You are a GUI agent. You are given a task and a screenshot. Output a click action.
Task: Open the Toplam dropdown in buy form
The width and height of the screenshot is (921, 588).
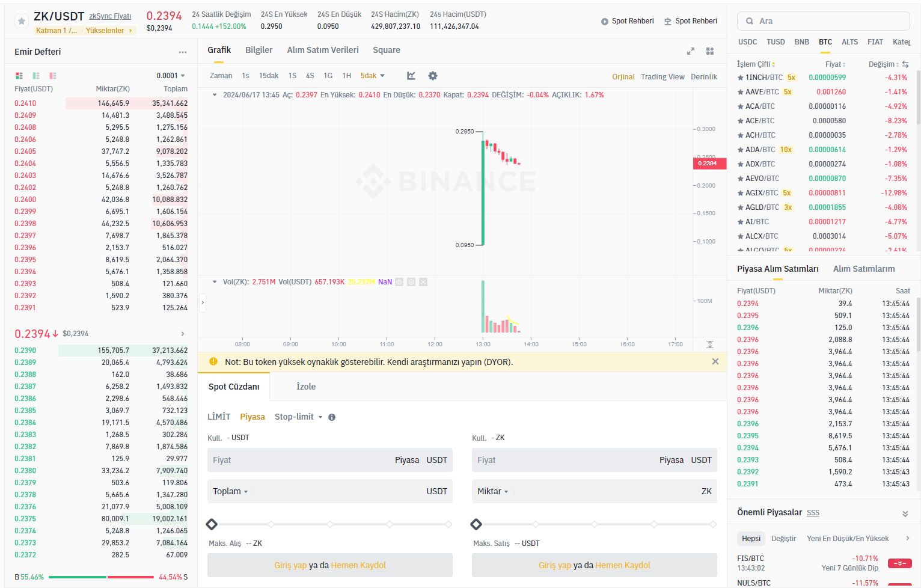[x=230, y=491]
